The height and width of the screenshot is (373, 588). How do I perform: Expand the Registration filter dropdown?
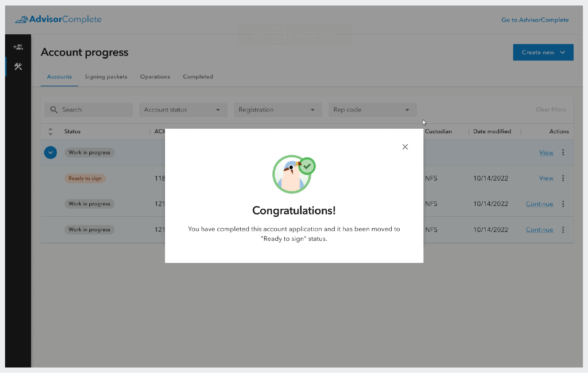278,110
